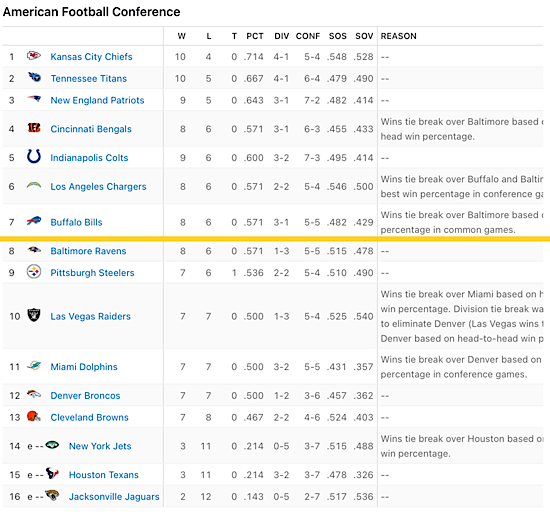The width and height of the screenshot is (550, 512).
Task: Click the Cleveland Browns helmet logo
Action: click(34, 416)
